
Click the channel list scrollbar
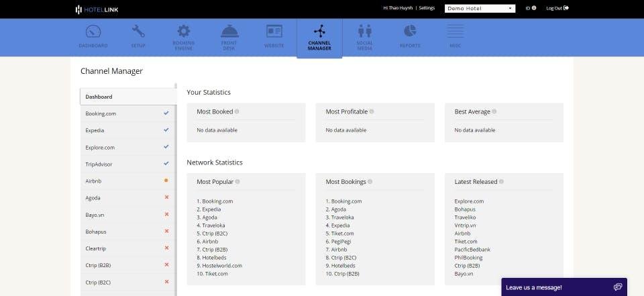coord(176,189)
